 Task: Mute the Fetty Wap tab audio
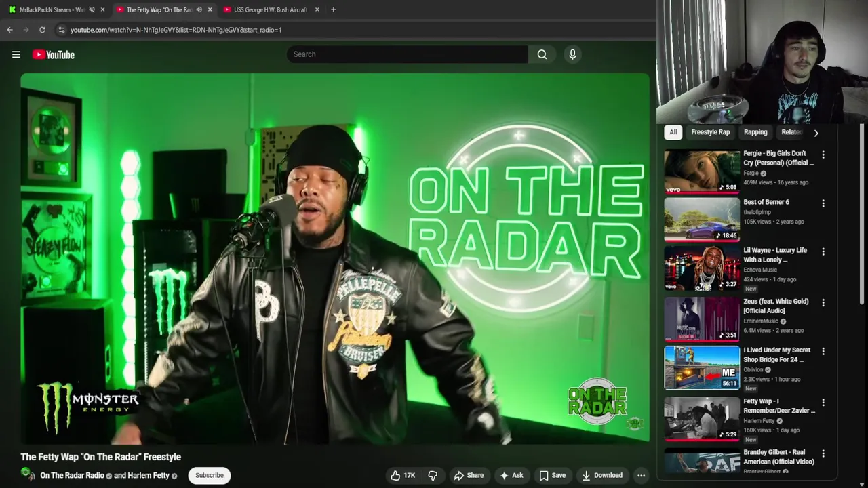pos(199,9)
